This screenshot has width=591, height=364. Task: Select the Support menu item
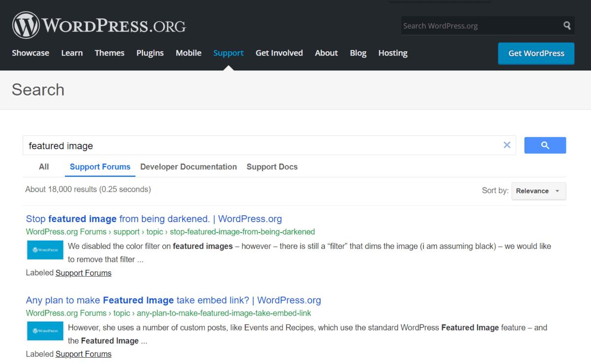pos(229,53)
